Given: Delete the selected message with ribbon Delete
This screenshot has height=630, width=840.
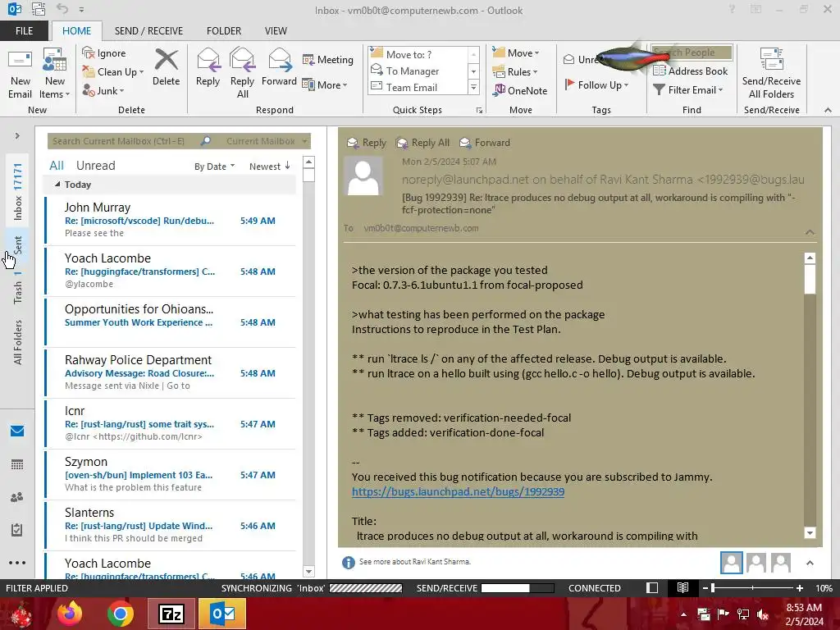Looking at the screenshot, I should 166,67.
